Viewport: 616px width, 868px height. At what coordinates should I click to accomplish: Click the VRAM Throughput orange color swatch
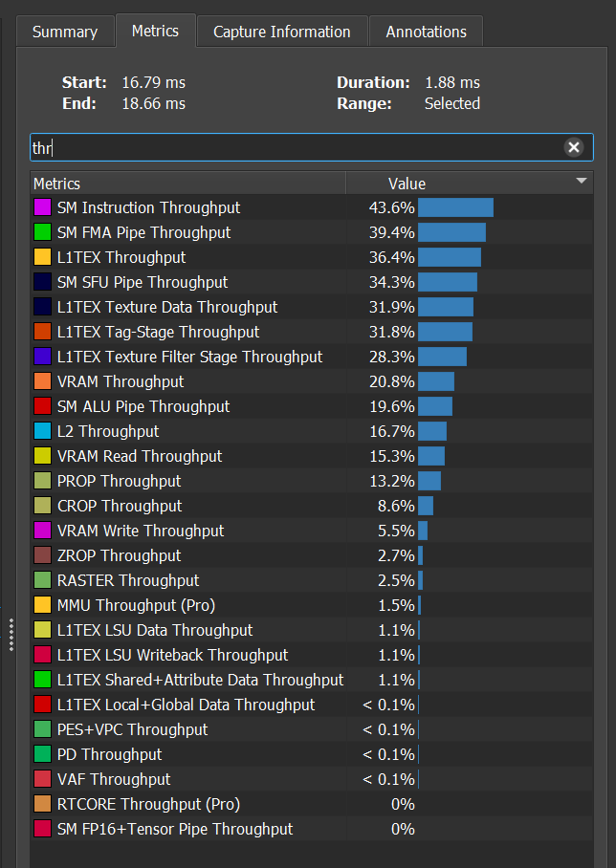[42, 381]
